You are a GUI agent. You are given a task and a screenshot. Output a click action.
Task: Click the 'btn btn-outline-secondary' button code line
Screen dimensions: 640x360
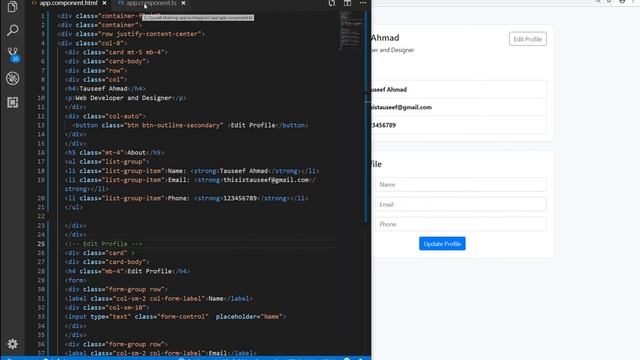click(x=190, y=125)
